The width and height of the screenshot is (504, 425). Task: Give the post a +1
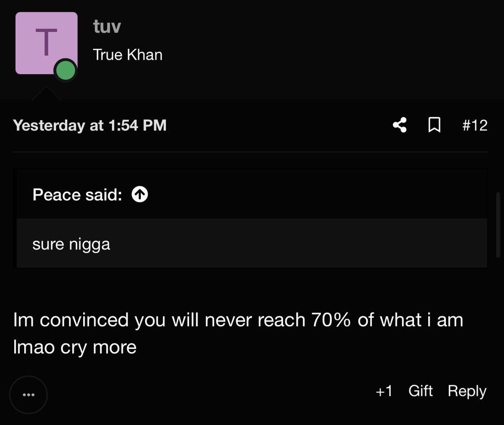click(384, 391)
